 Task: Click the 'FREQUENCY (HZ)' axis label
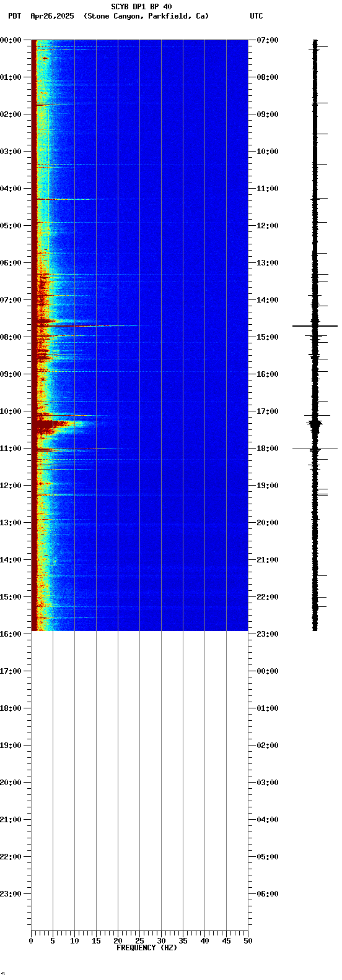(x=147, y=948)
